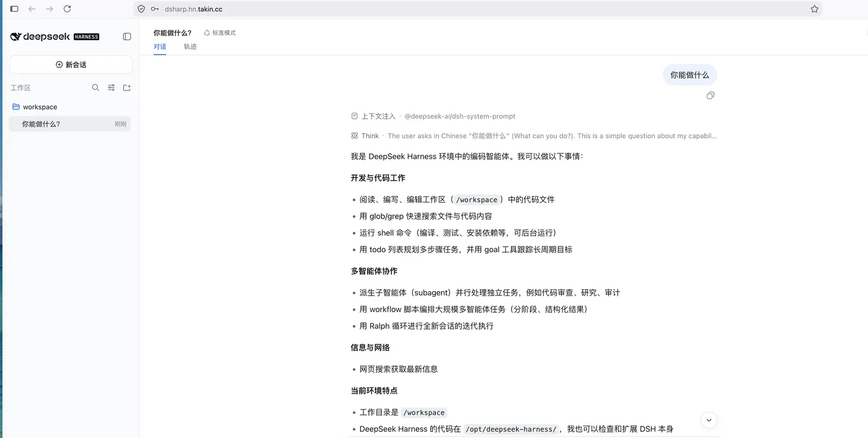Click the bullet about 派生子智能体 subagent
This screenshot has height=438, width=868.
pyautogui.click(x=490, y=292)
